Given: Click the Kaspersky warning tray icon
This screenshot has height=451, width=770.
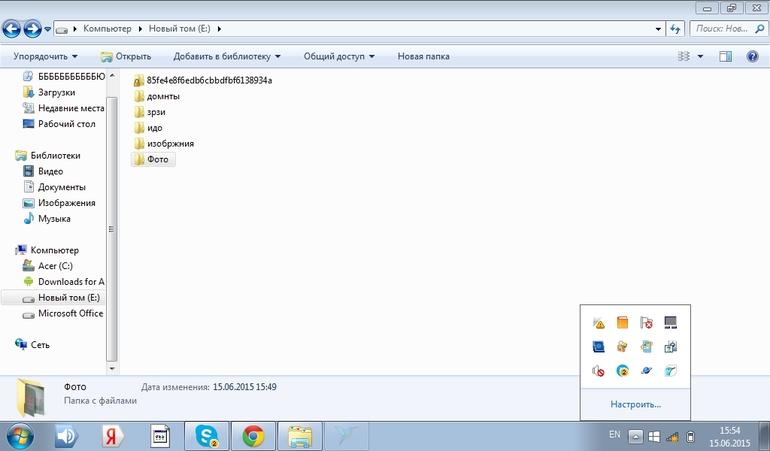Looking at the screenshot, I should pos(598,323).
